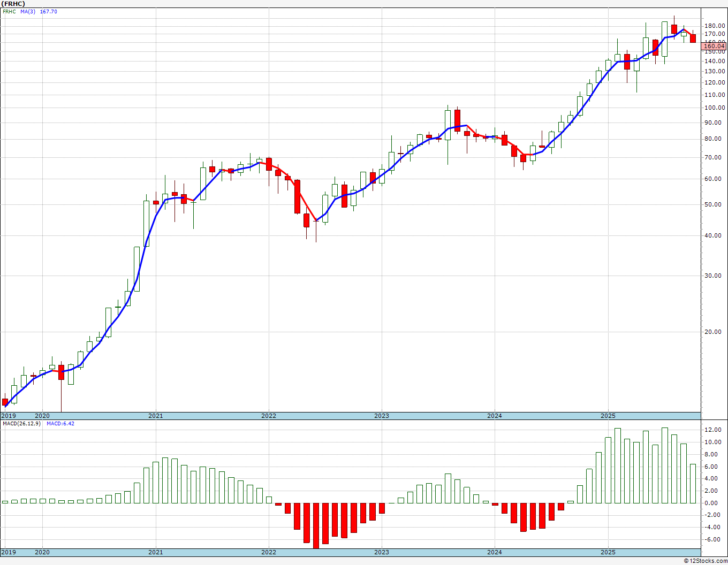The image size is (728, 565).
Task: Select the 120.00 price axis label
Action: 715,82
